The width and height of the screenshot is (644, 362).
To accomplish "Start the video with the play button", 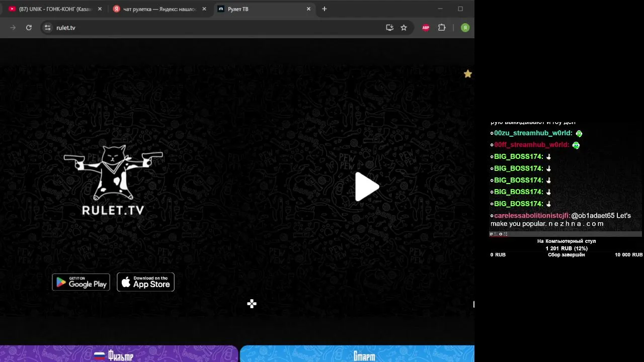I will pos(367,187).
